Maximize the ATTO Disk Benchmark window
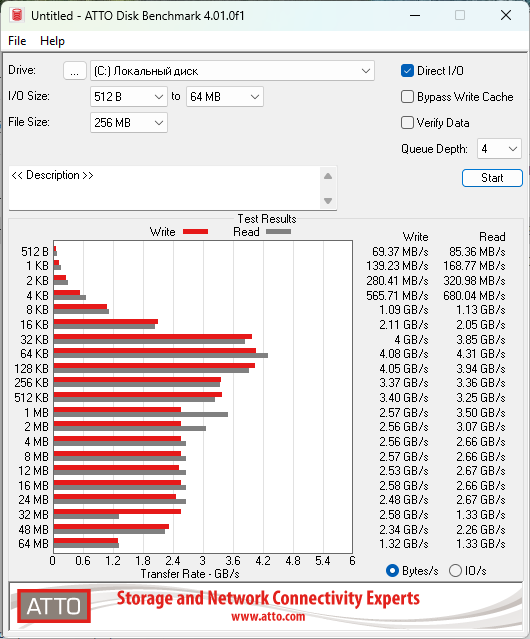The image size is (530, 639). (460, 15)
